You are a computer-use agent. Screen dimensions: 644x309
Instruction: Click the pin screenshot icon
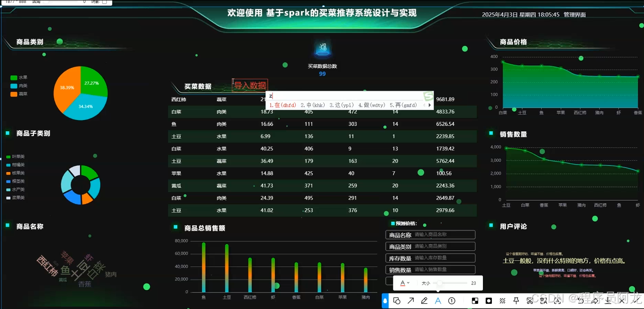[x=516, y=300]
